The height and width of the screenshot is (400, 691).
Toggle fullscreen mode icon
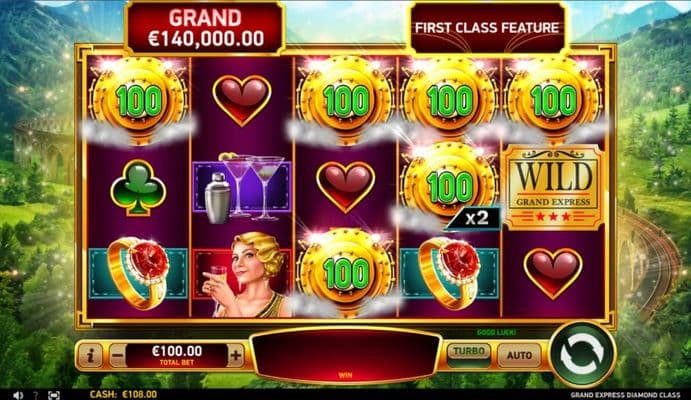[54, 395]
